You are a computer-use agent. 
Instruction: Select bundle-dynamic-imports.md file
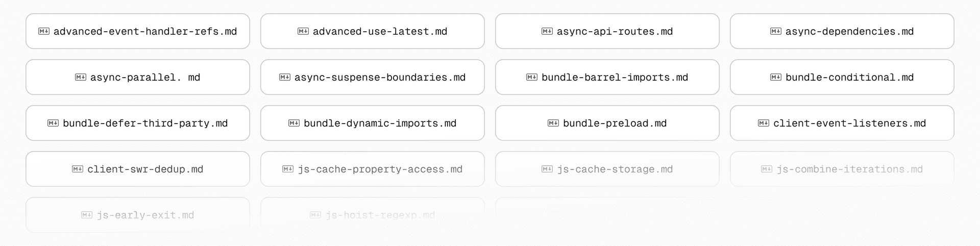click(x=373, y=123)
